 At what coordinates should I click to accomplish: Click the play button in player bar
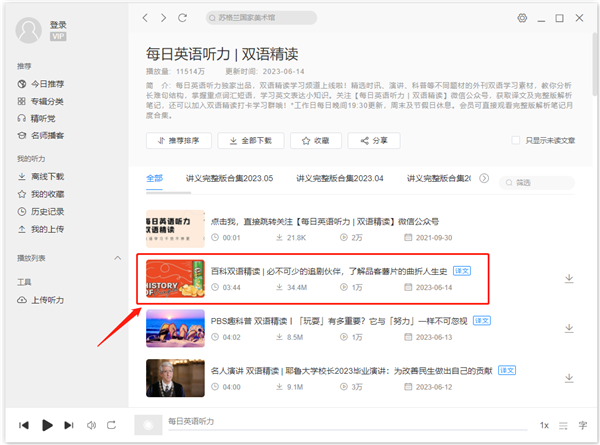[46, 425]
